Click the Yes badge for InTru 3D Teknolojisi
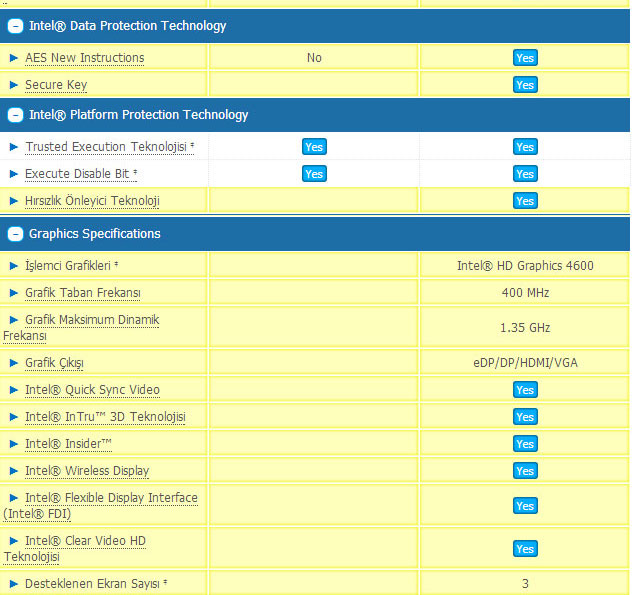 coord(525,417)
